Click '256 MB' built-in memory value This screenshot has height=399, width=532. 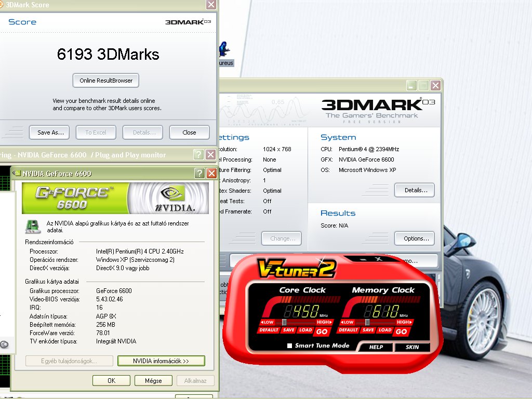(x=105, y=325)
